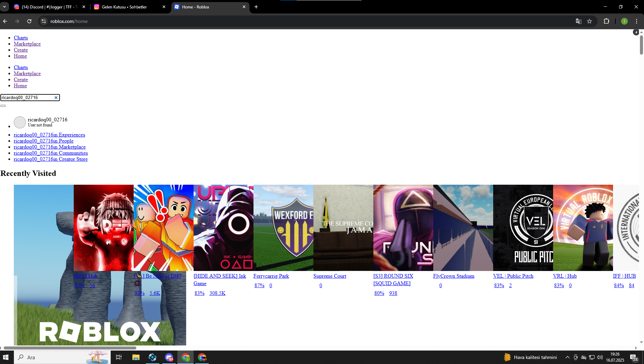644x364 pixels.
Task: Clear the ricardoq00_02716 search with the X
Action: [56, 97]
